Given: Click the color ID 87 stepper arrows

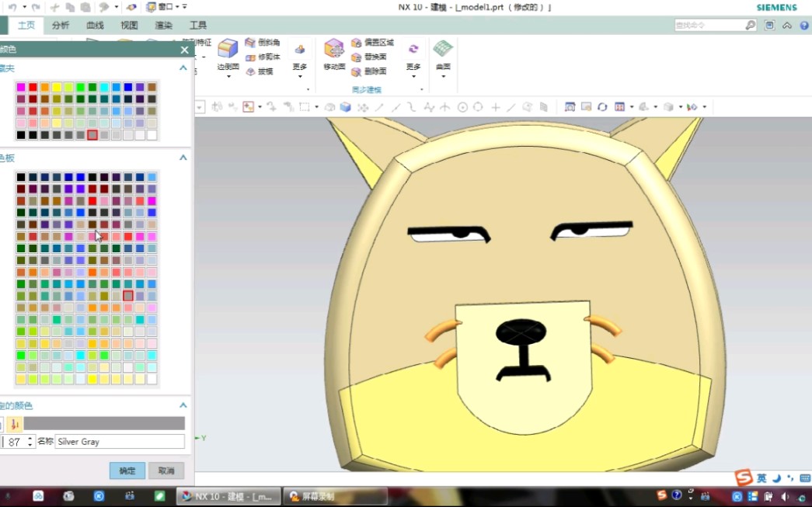Looking at the screenshot, I should pyautogui.click(x=30, y=441).
